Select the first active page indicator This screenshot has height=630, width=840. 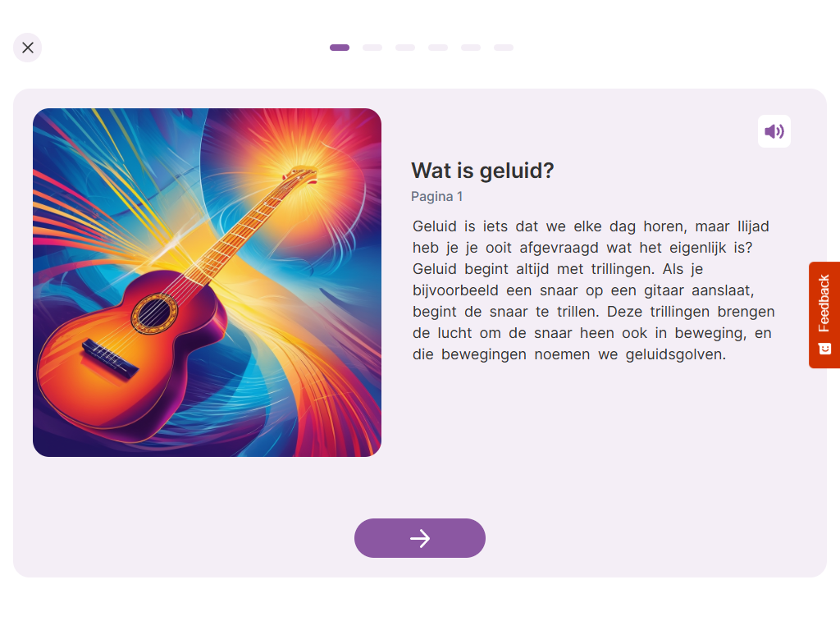click(x=340, y=48)
